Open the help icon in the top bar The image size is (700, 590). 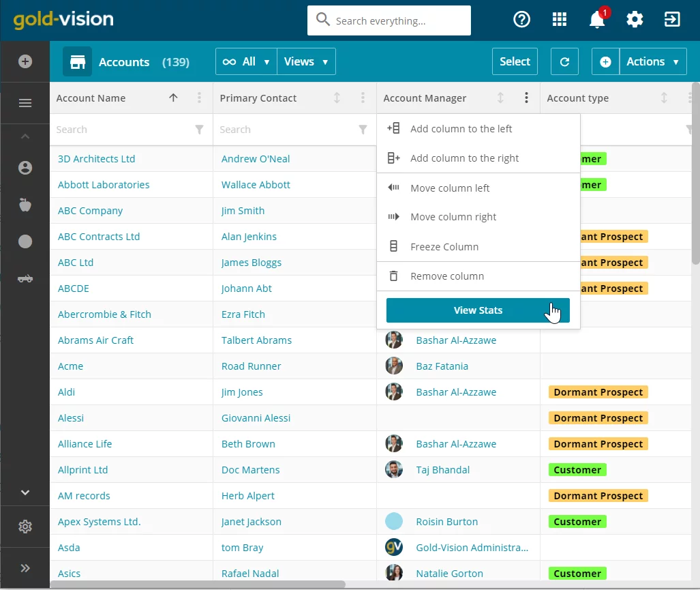click(521, 20)
